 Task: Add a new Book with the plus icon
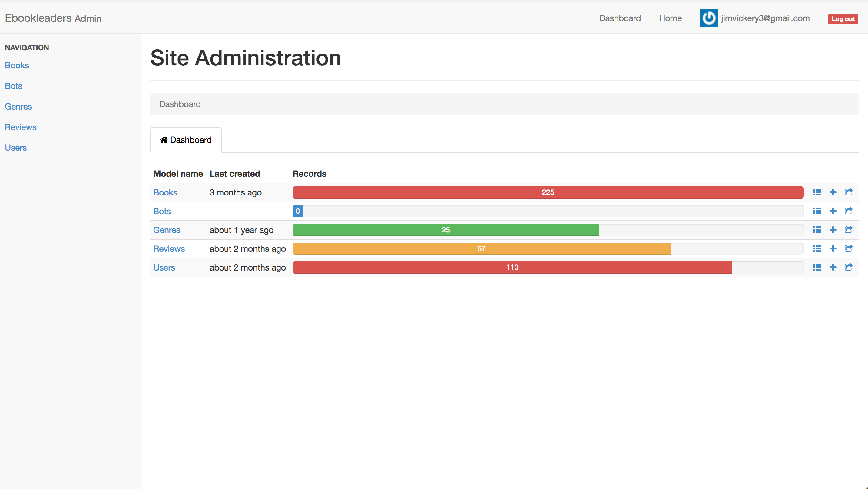point(833,192)
